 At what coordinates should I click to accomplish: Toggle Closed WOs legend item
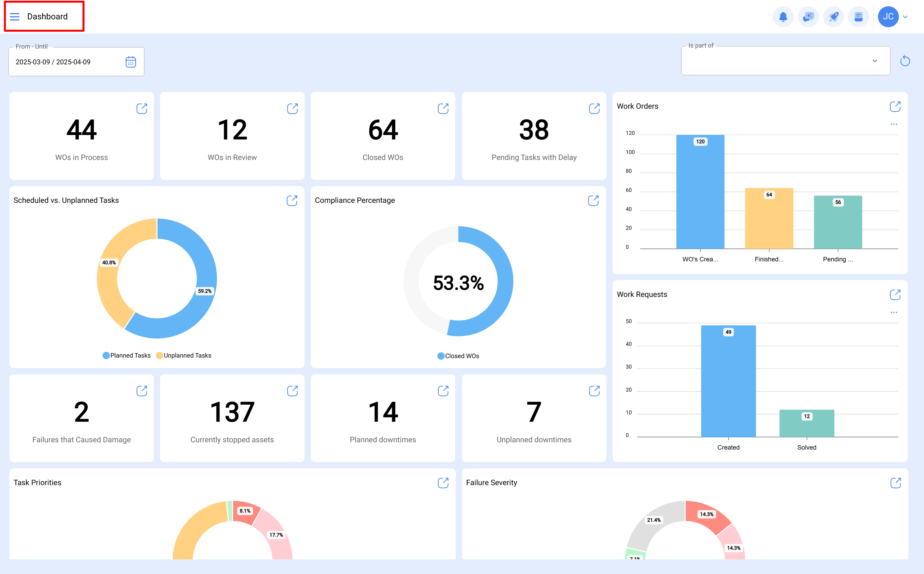point(458,356)
